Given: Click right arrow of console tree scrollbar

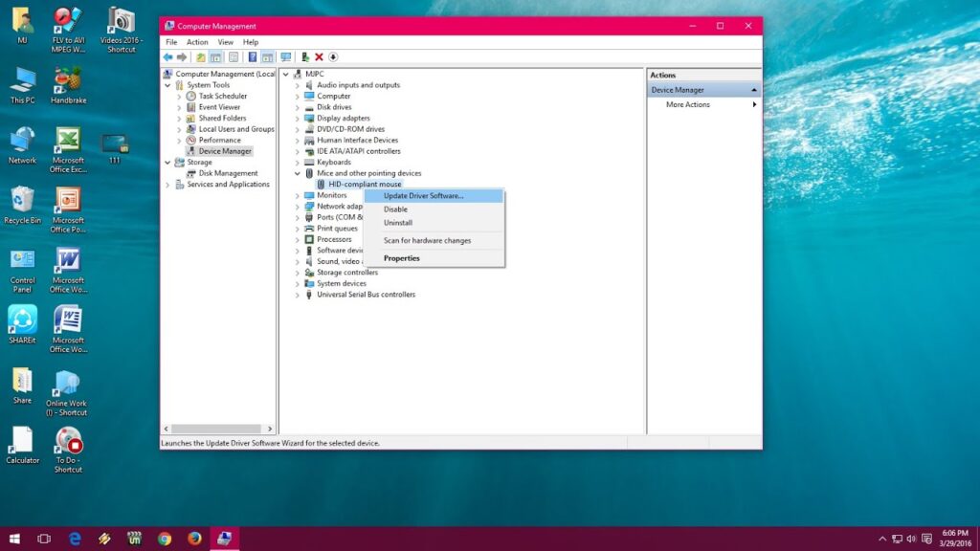Looking at the screenshot, I should click(269, 430).
